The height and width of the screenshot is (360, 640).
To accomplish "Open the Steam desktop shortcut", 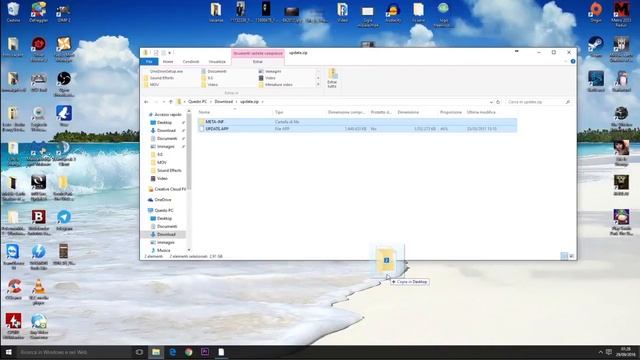I will (x=596, y=46).
